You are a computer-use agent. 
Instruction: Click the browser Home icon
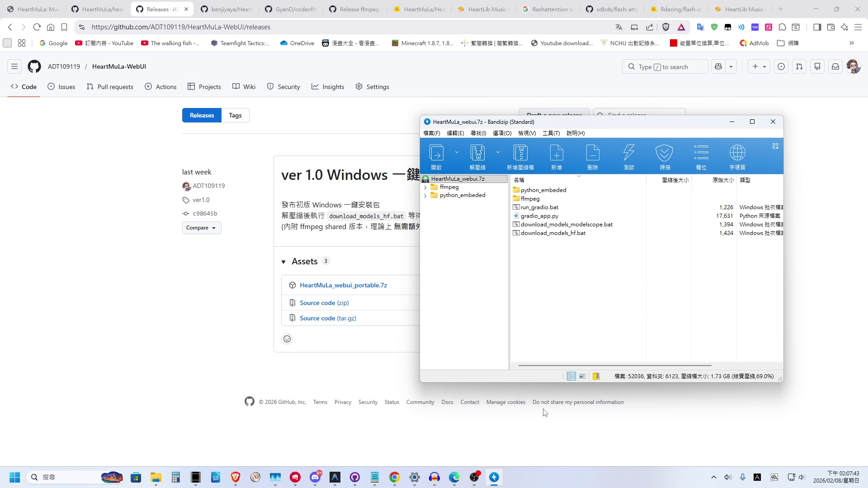(51, 27)
